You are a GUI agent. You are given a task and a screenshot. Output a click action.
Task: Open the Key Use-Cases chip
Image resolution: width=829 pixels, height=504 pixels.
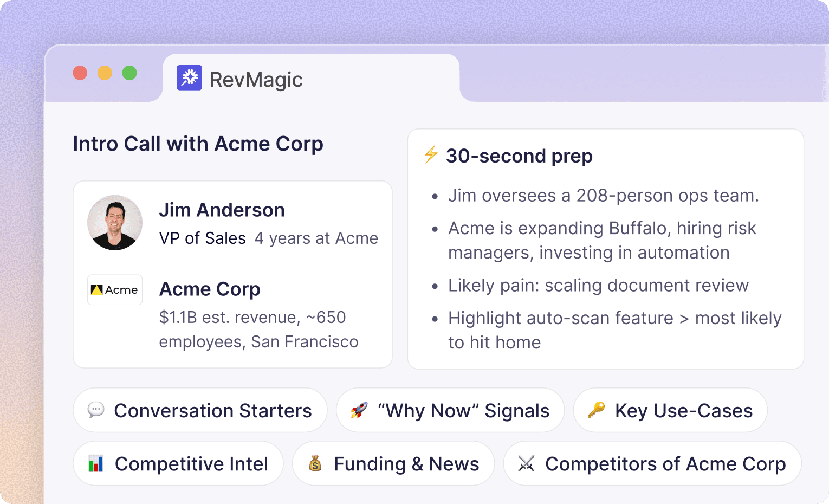click(x=670, y=410)
